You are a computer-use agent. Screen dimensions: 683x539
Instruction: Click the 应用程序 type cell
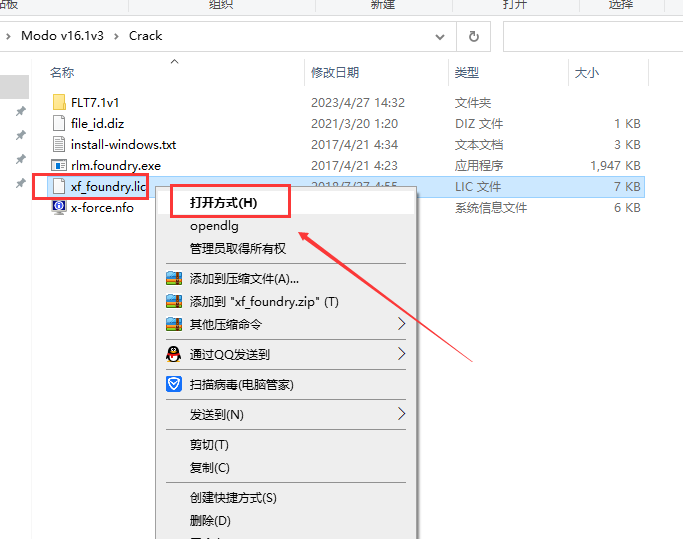(479, 166)
